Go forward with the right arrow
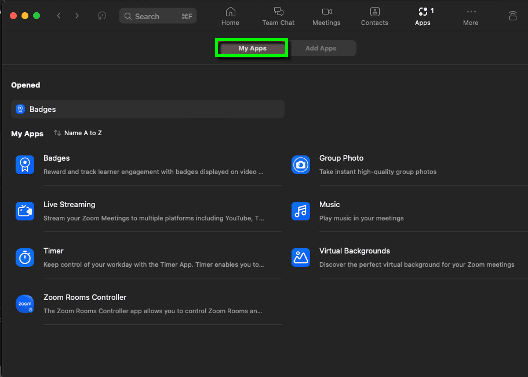 77,16
